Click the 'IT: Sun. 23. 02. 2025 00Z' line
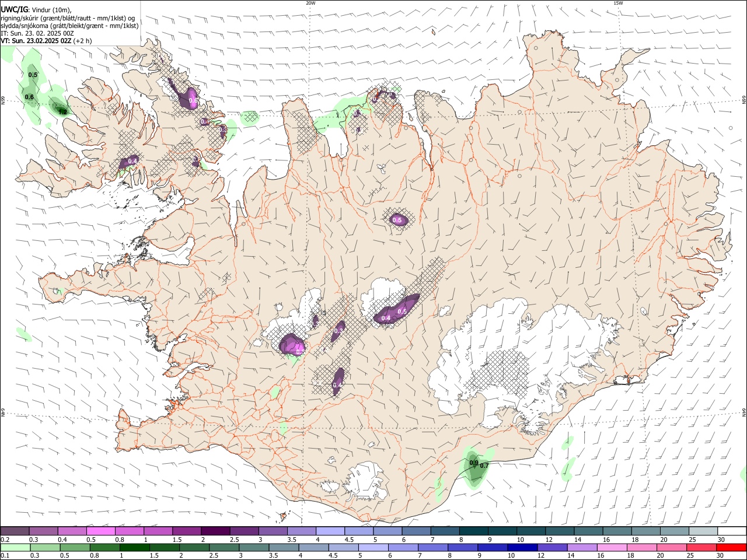 click(x=37, y=33)
